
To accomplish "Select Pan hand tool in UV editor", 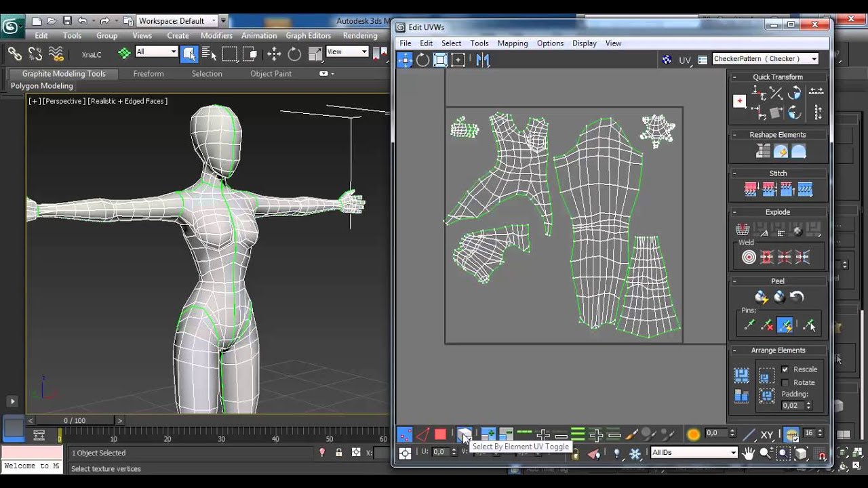I will [749, 453].
